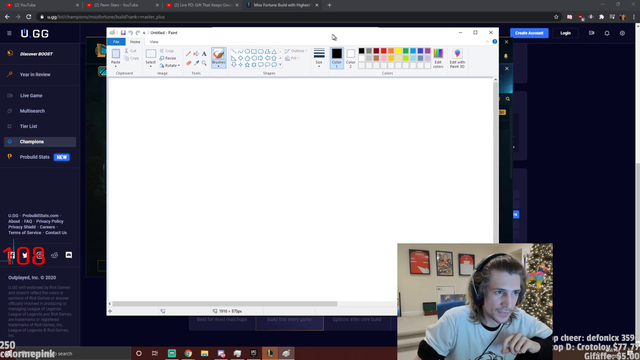Click the Login button on U.GG

[565, 33]
